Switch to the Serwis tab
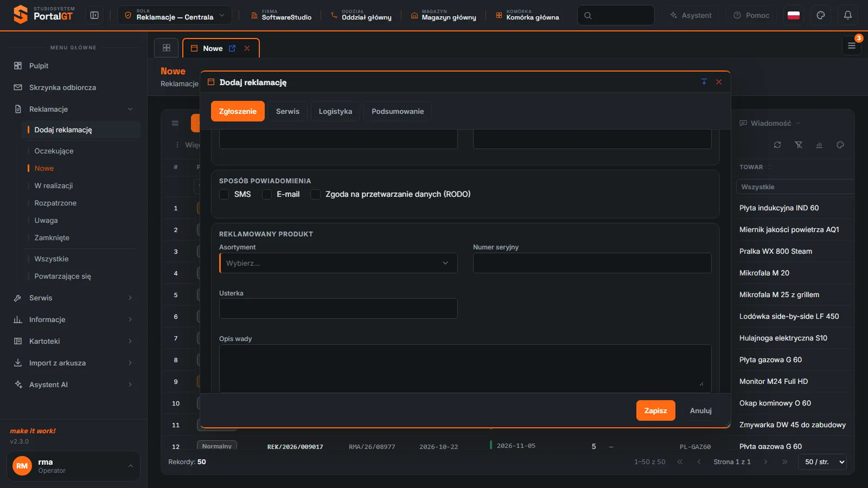868x488 pixels. pos(288,111)
